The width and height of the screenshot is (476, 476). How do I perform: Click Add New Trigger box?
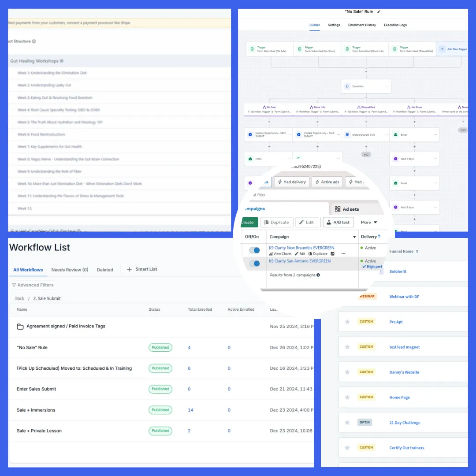[x=454, y=49]
